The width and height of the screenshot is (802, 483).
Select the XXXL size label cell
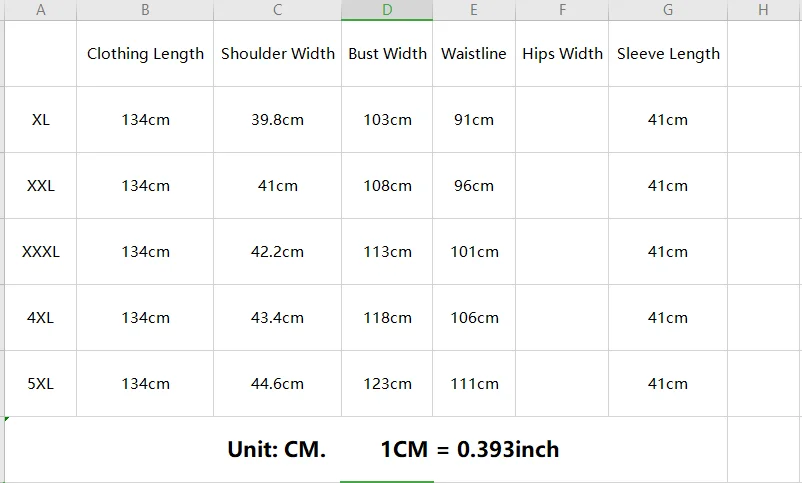tap(40, 252)
